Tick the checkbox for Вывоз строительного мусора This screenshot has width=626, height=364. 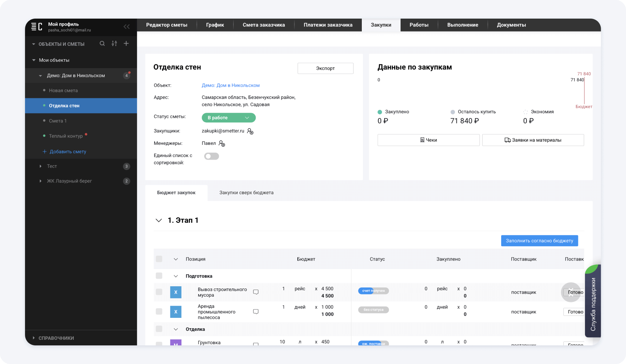click(159, 292)
